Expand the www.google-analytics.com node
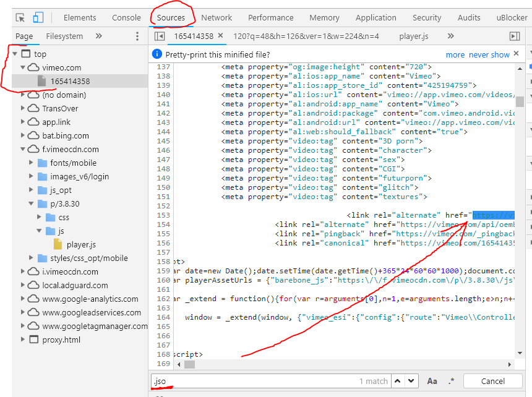The height and width of the screenshot is (397, 532). coord(23,298)
